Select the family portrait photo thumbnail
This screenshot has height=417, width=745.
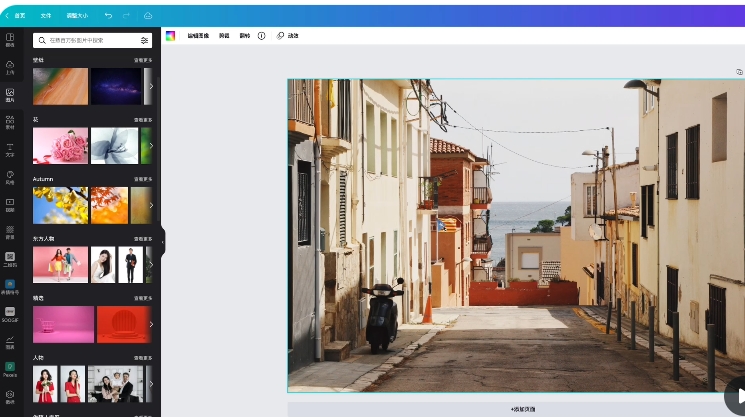115,384
